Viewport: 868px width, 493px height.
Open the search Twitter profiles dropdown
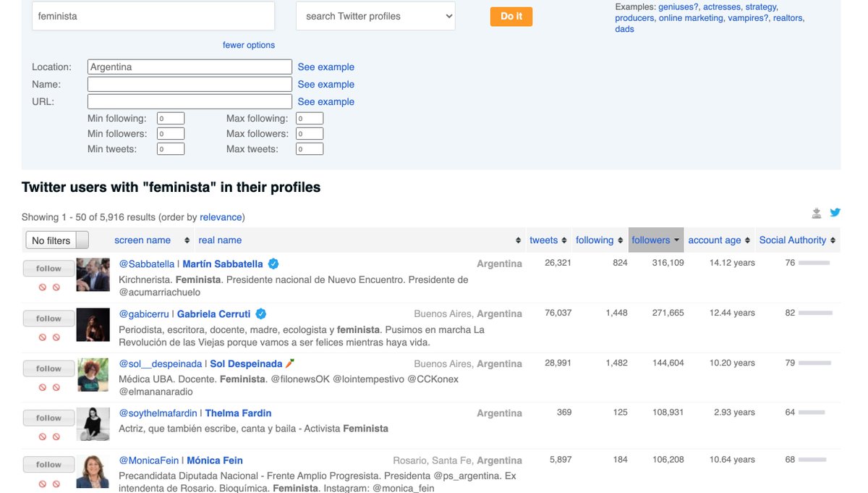(375, 16)
